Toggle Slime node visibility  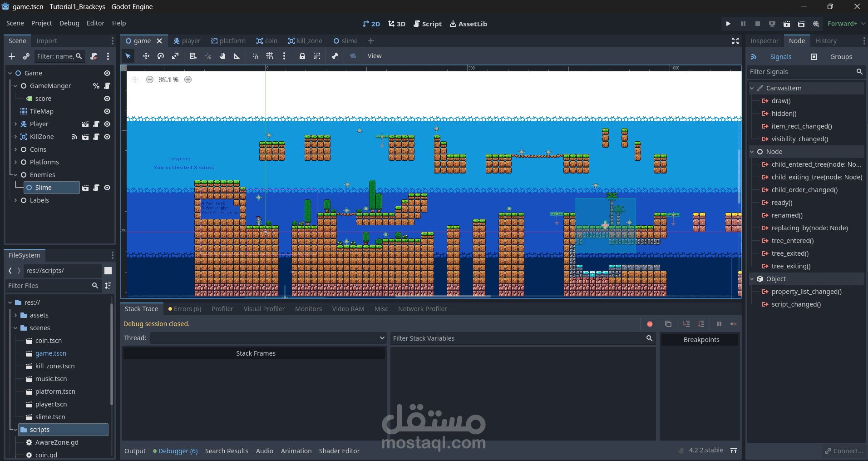tap(107, 188)
